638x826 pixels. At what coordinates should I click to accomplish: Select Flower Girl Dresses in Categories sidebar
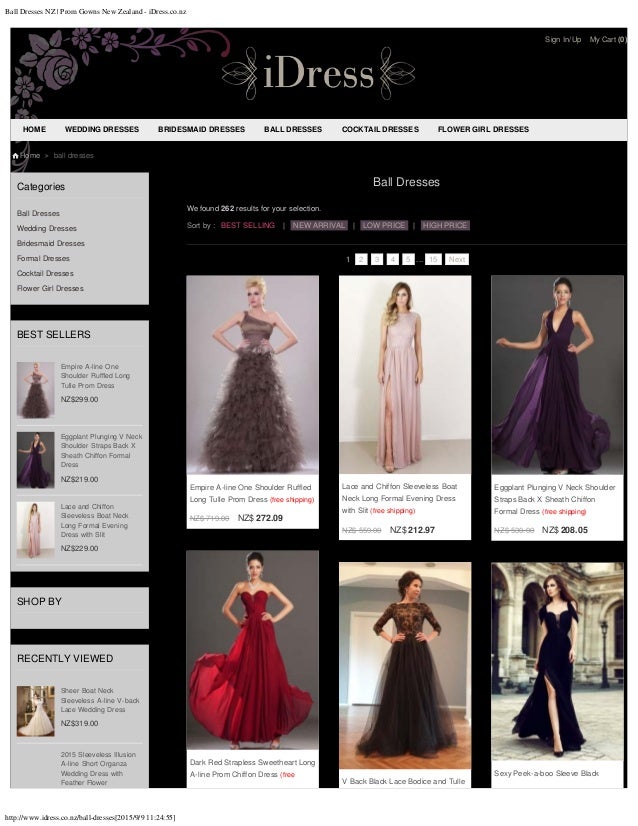tap(50, 288)
